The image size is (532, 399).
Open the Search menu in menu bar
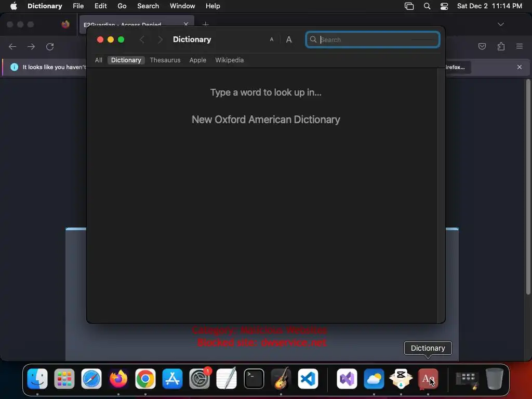point(148,6)
